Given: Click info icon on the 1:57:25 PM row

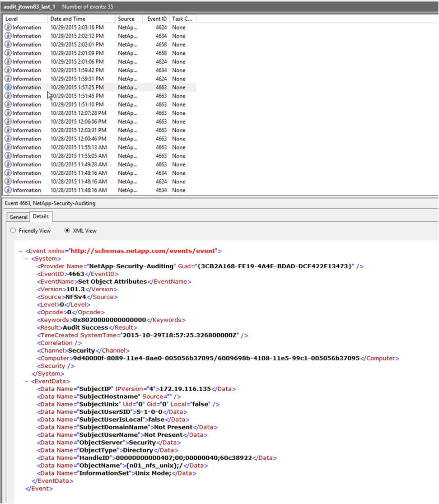Looking at the screenshot, I should click(8, 88).
